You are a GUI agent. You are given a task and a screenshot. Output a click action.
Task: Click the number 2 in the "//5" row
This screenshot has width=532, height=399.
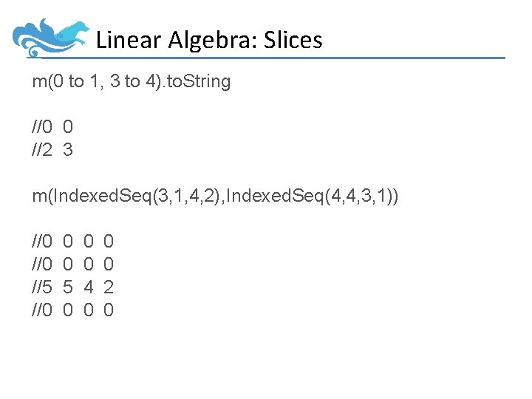109,287
